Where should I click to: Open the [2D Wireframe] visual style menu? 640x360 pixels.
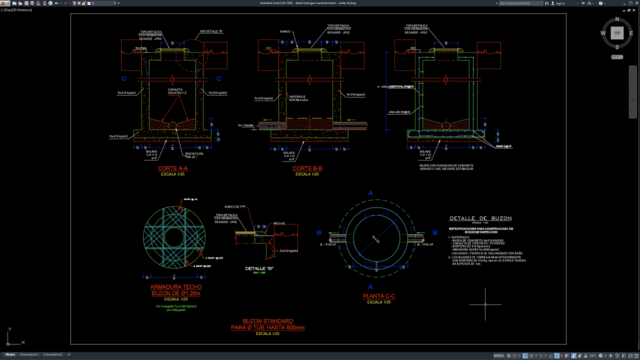click(x=22, y=10)
